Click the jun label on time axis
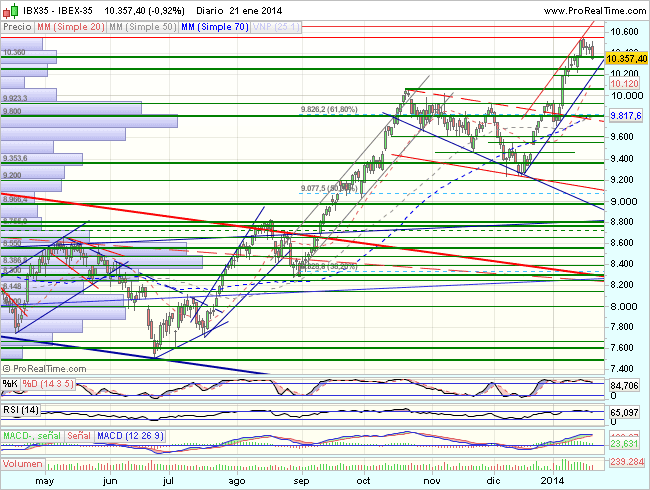This screenshot has width=650, height=490. 110,481
